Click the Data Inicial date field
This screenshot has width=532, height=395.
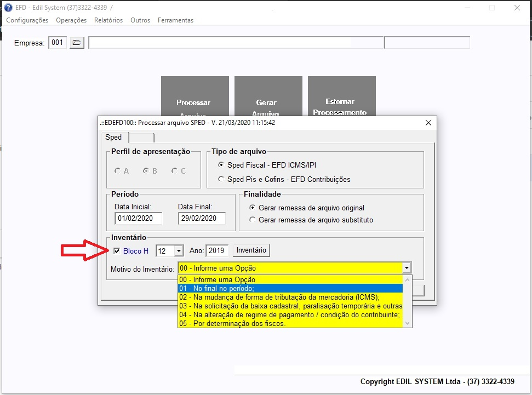coord(139,218)
